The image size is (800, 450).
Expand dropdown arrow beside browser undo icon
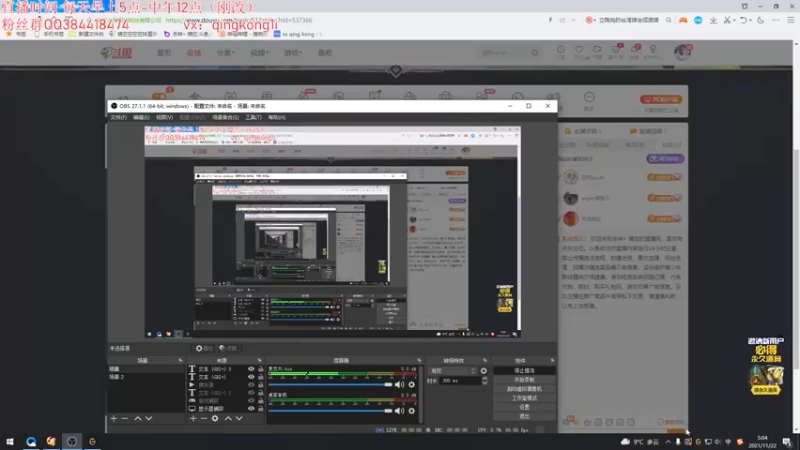pos(750,20)
